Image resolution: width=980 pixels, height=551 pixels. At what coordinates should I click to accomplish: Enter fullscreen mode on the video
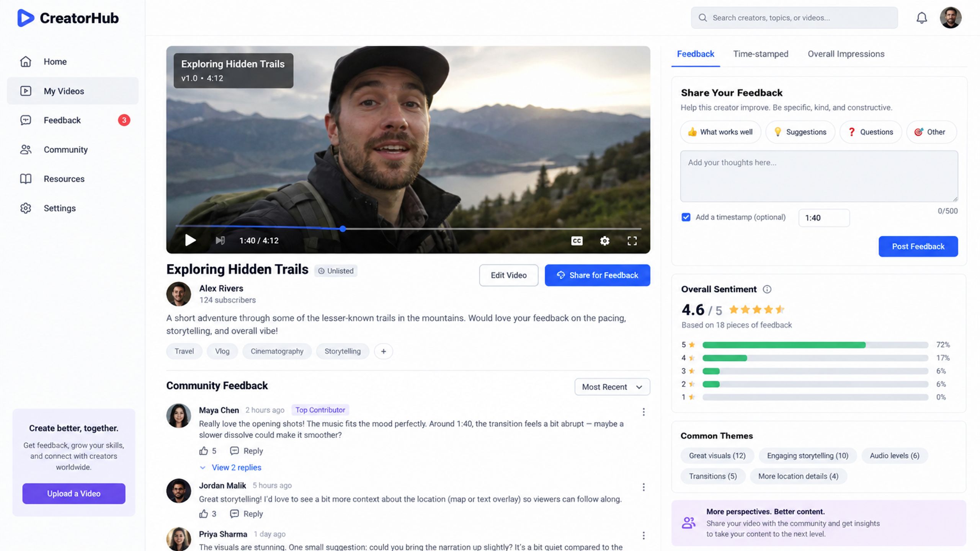point(632,241)
